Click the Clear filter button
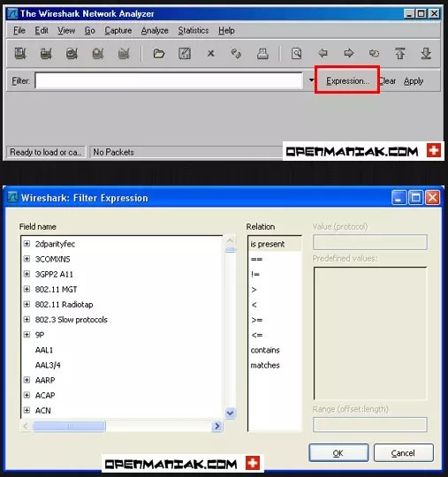The image size is (448, 477). 387,81
